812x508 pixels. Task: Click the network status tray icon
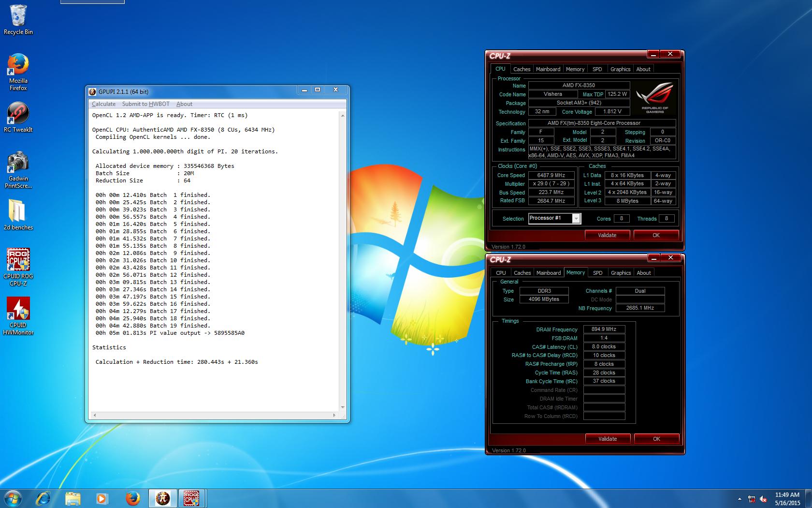pyautogui.click(x=752, y=499)
